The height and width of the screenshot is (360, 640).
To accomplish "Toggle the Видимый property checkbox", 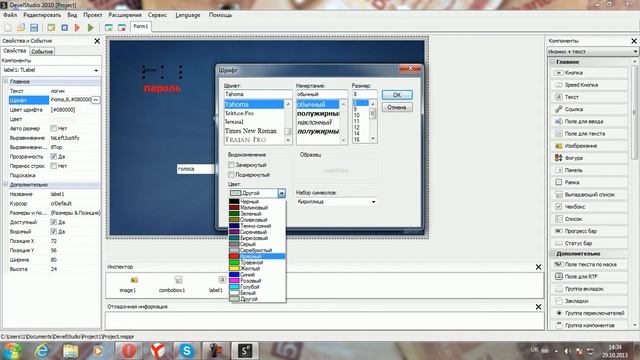I will (x=53, y=231).
